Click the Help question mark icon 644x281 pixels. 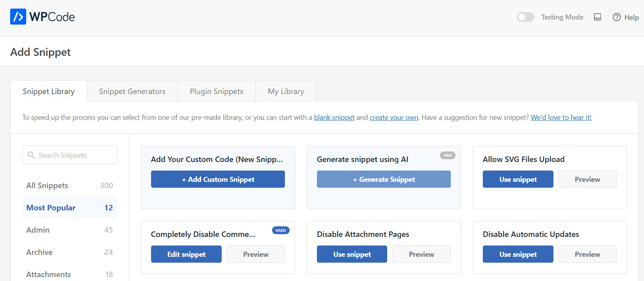click(617, 17)
